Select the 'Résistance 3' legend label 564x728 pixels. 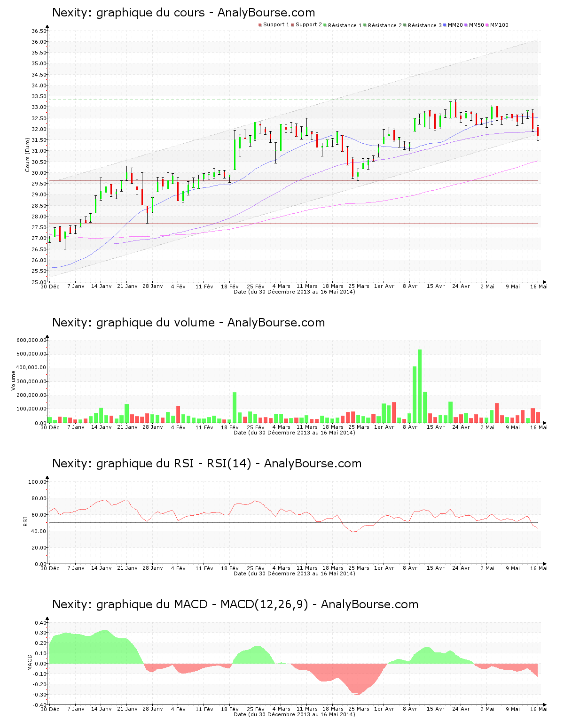(x=425, y=25)
